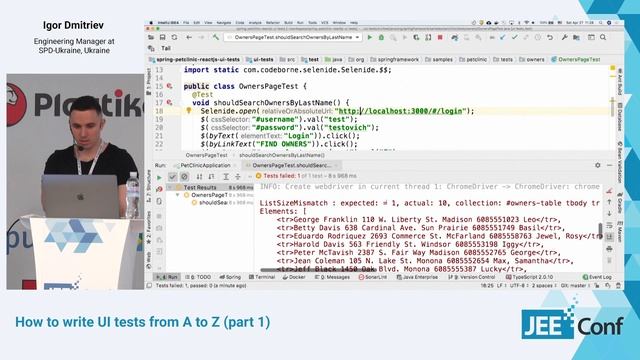Open Run panel settings gear icon
The image size is (640, 360).
[598, 165]
